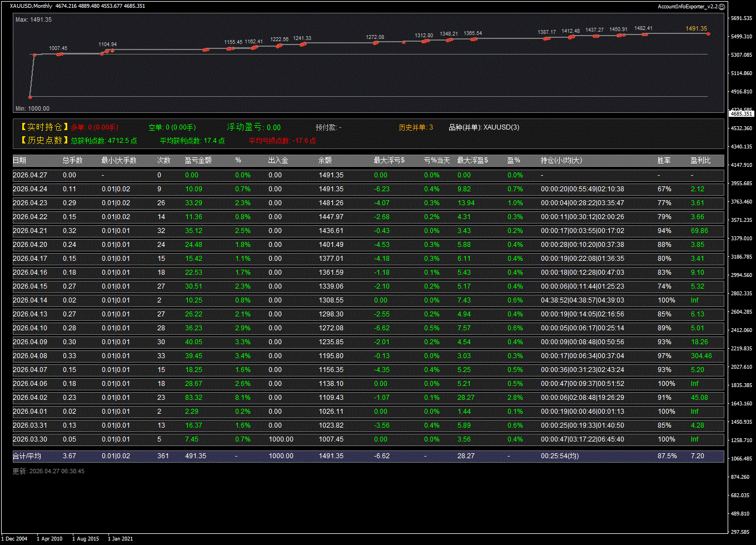This screenshot has height=545, width=756.
Task: Select the equity marker labeled 1272.08
Action: click(x=375, y=42)
